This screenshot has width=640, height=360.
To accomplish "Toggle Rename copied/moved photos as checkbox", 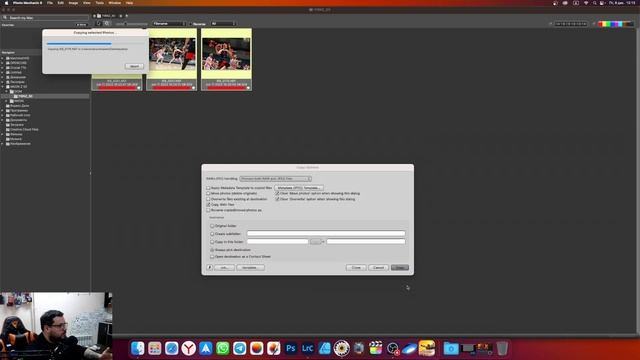I will (x=208, y=210).
